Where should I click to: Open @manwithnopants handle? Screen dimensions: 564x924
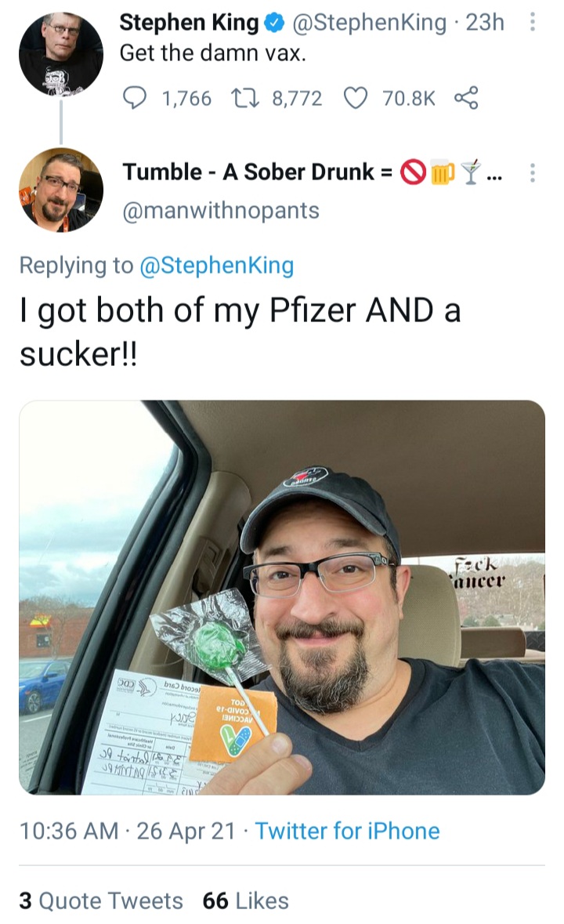pyautogui.click(x=221, y=210)
